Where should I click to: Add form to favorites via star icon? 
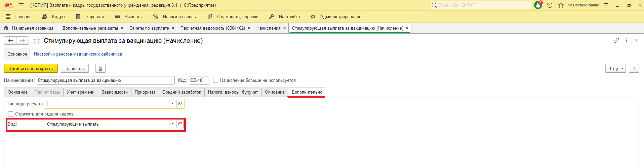tap(36, 41)
